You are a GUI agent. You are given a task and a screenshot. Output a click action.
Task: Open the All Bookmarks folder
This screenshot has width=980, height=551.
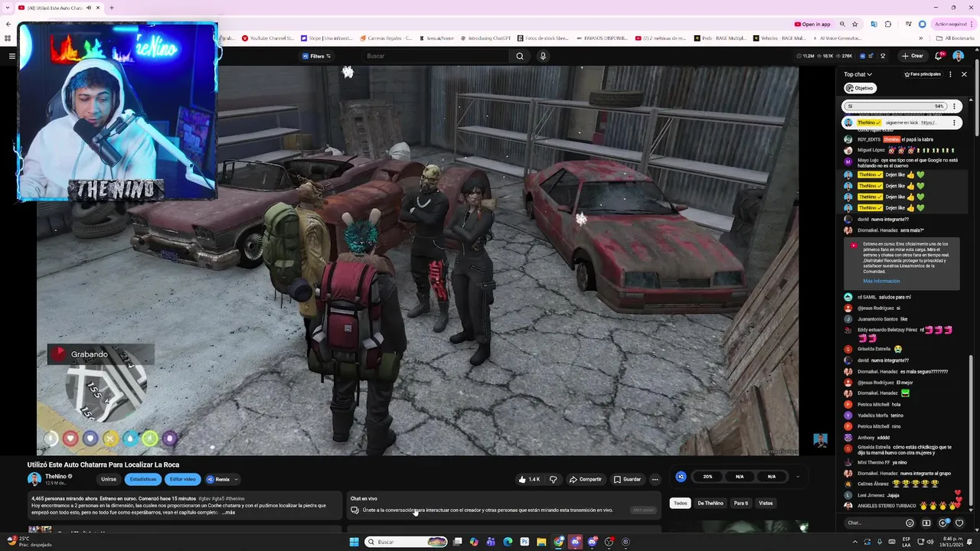(955, 37)
